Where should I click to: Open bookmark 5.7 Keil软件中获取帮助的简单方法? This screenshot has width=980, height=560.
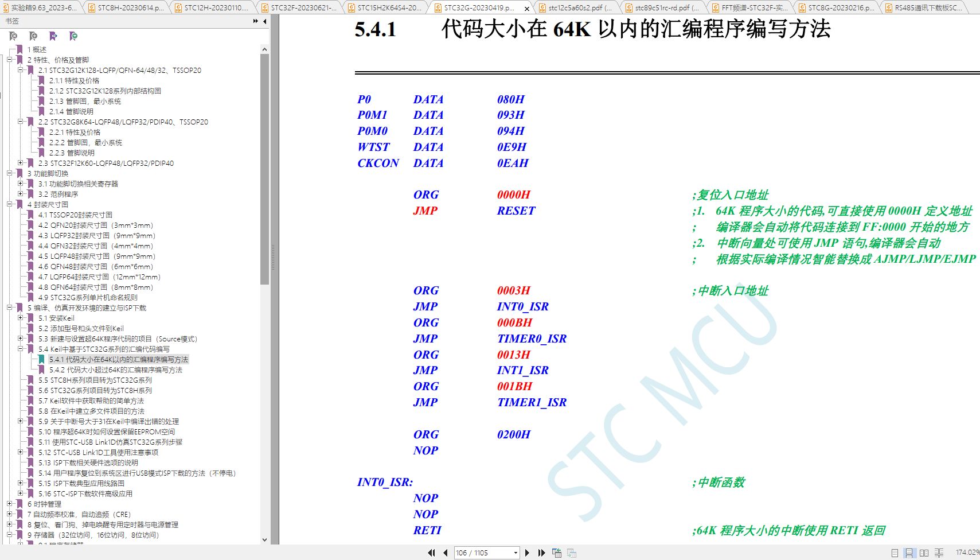pyautogui.click(x=91, y=401)
